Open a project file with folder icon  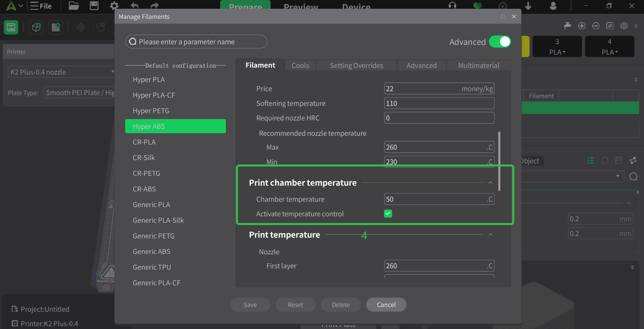pos(73,6)
